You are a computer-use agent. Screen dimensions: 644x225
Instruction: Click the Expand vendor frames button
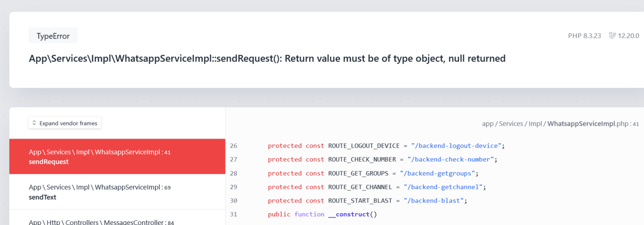pyautogui.click(x=65, y=123)
